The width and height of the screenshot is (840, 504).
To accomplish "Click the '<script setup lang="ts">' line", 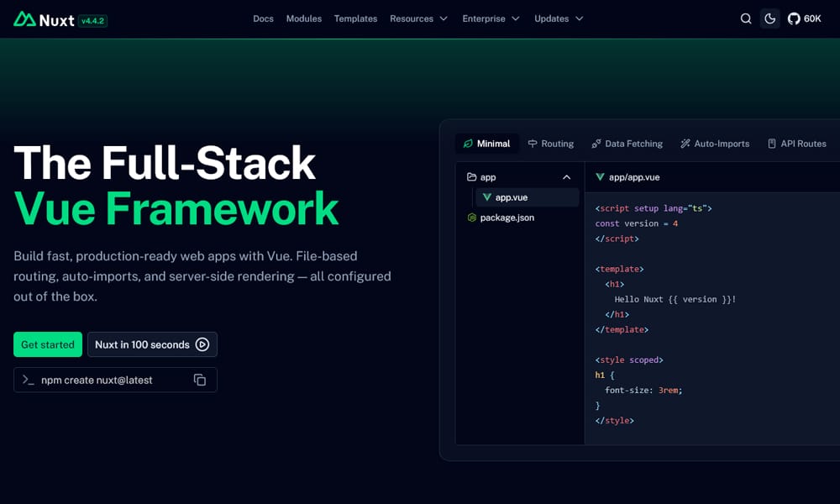I will click(x=653, y=208).
